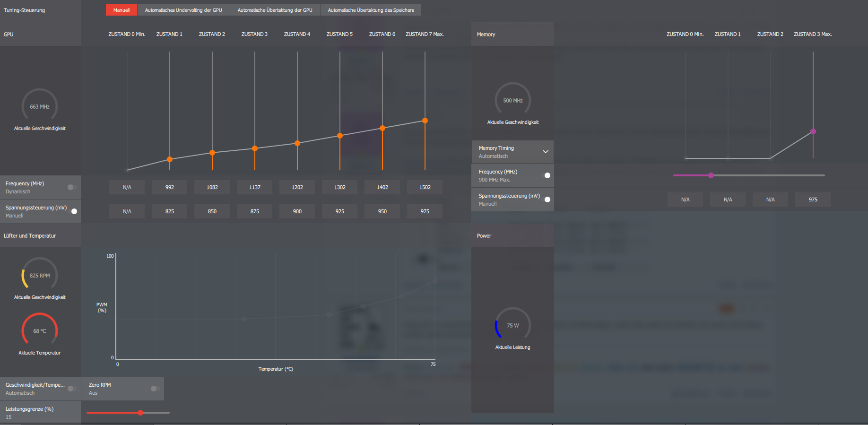Edit GPU Zustand 7 975 mV voltage field
This screenshot has height=425, width=868.
[x=425, y=211]
